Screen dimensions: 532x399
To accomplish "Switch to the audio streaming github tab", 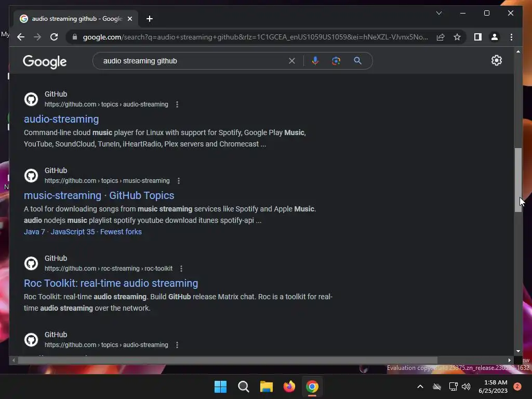I will (76, 19).
